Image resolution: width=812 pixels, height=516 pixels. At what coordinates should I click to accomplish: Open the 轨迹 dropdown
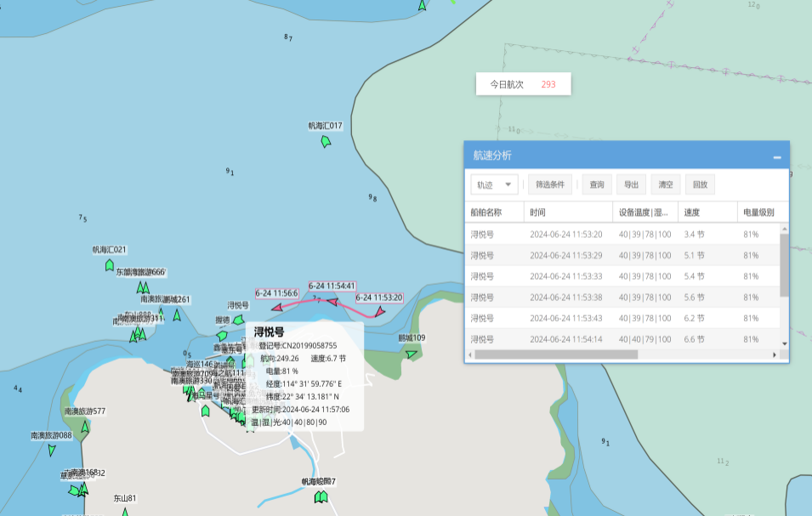point(494,184)
